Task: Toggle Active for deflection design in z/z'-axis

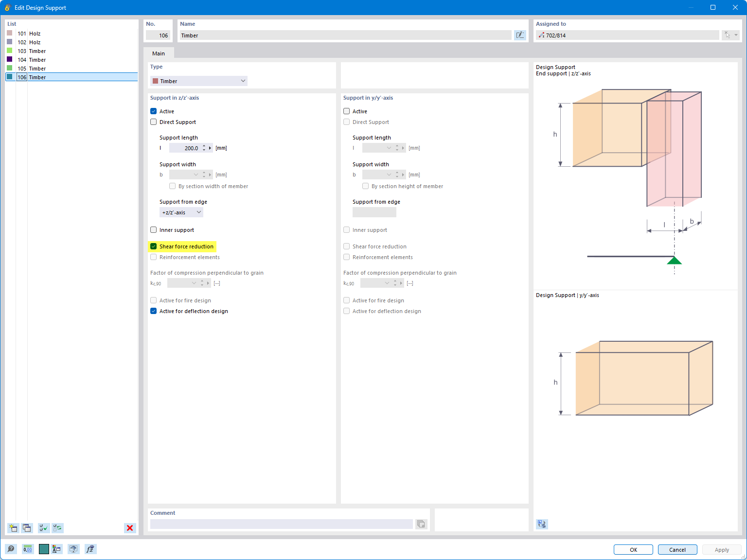Action: point(154,311)
